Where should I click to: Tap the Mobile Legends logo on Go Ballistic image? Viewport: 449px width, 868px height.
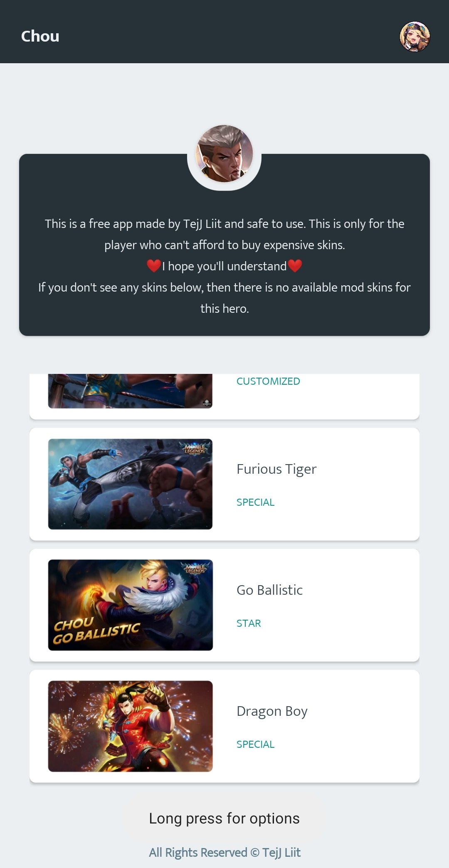click(195, 569)
